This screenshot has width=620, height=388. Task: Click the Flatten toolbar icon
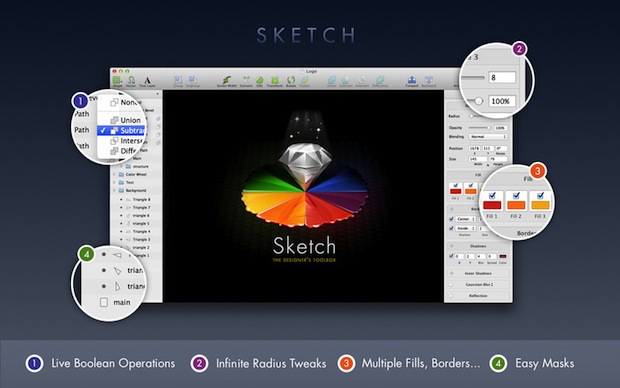304,81
